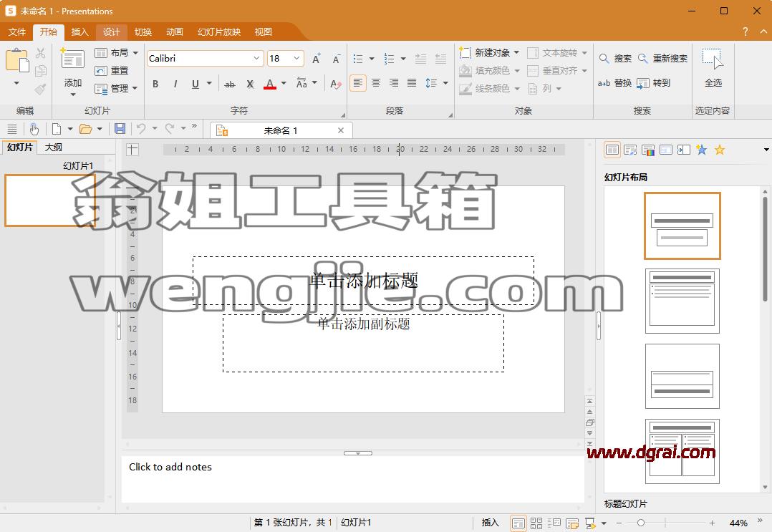Image resolution: width=772 pixels, height=532 pixels.
Task: Open the 文件 menu
Action: 16,32
